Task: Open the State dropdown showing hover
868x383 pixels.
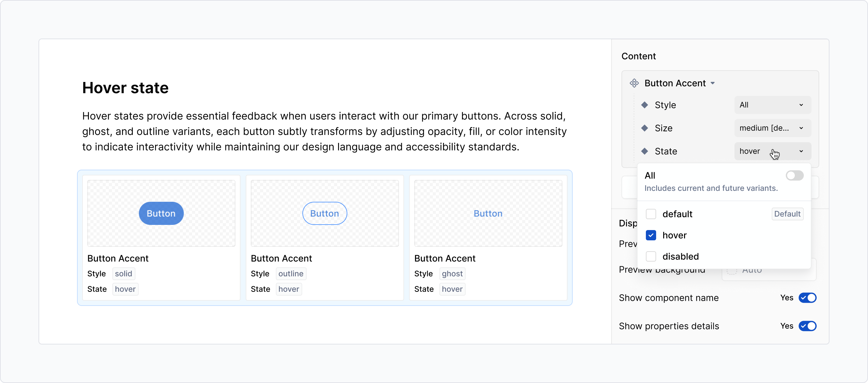Action: point(772,151)
